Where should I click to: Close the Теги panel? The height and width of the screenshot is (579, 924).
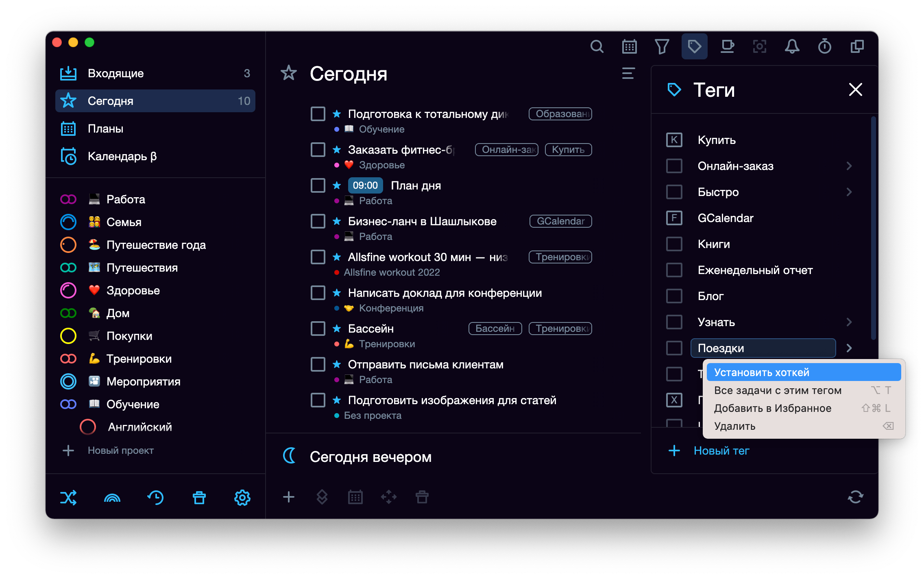[855, 89]
